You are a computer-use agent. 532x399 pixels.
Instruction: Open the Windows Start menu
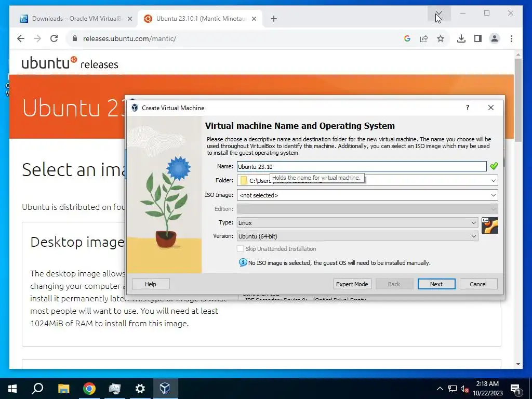[12, 389]
